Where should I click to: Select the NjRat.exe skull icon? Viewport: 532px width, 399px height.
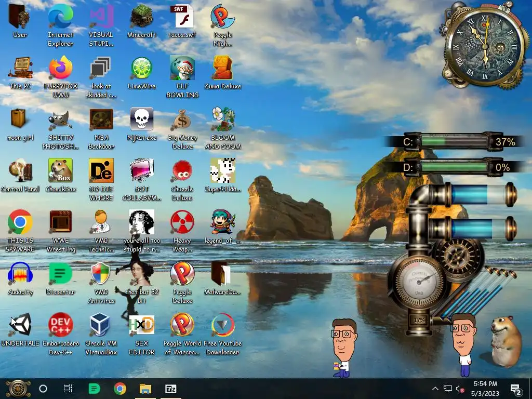(141, 119)
